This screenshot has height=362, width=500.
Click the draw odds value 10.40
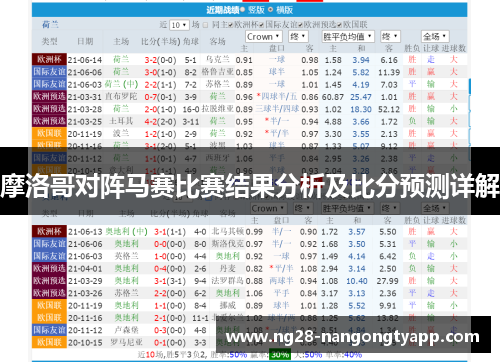pyautogui.click(x=357, y=281)
